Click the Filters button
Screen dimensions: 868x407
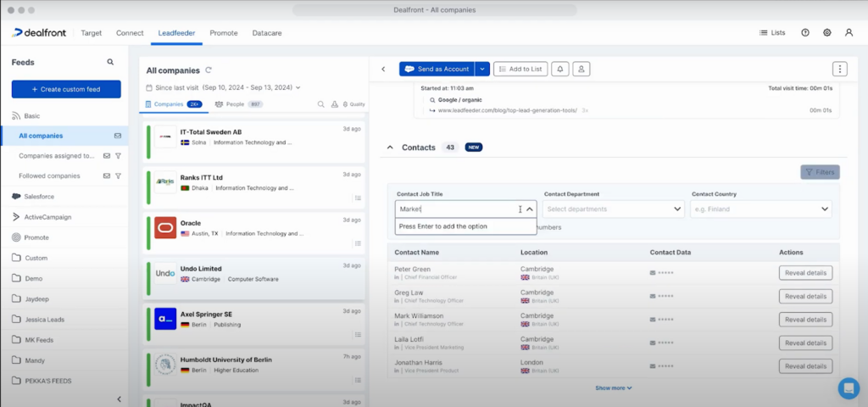click(x=820, y=172)
